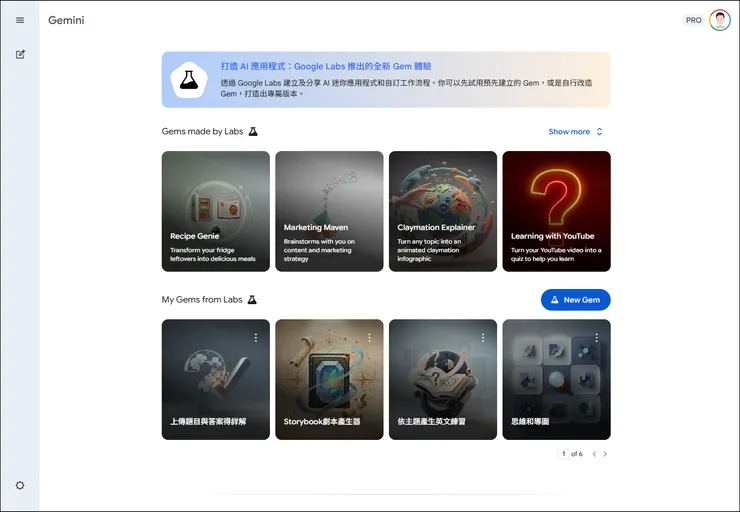The image size is (740, 512).
Task: Open the Learning with YouTube gem
Action: click(x=556, y=211)
